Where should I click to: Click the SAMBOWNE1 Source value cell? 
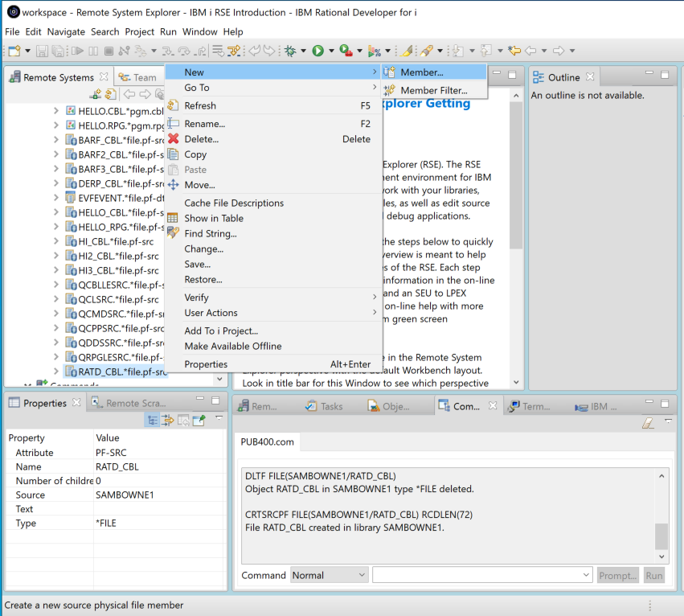pos(160,495)
